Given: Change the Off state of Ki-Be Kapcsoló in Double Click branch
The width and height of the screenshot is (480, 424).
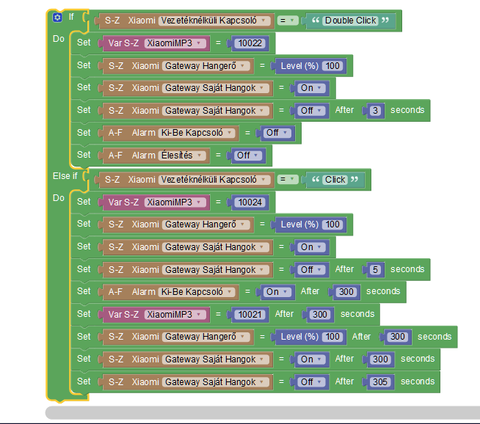Looking at the screenshot, I should [276, 133].
